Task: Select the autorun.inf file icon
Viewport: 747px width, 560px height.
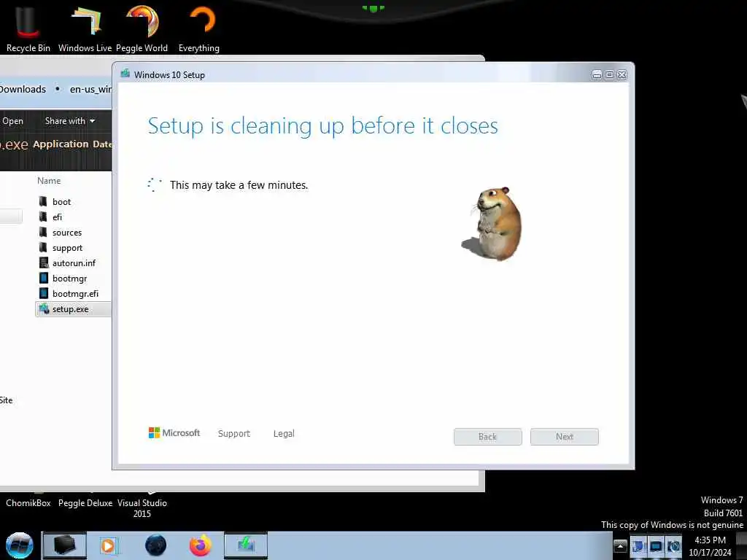Action: click(x=43, y=262)
